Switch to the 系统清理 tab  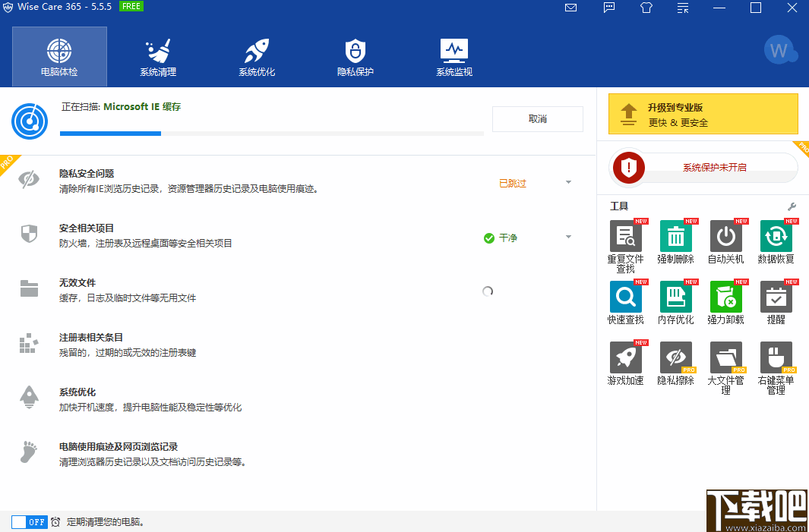158,57
